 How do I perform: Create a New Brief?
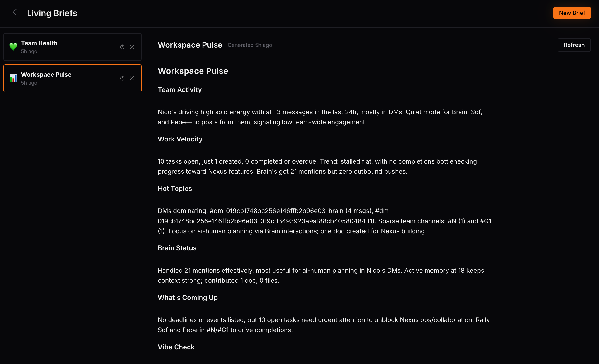click(x=572, y=13)
